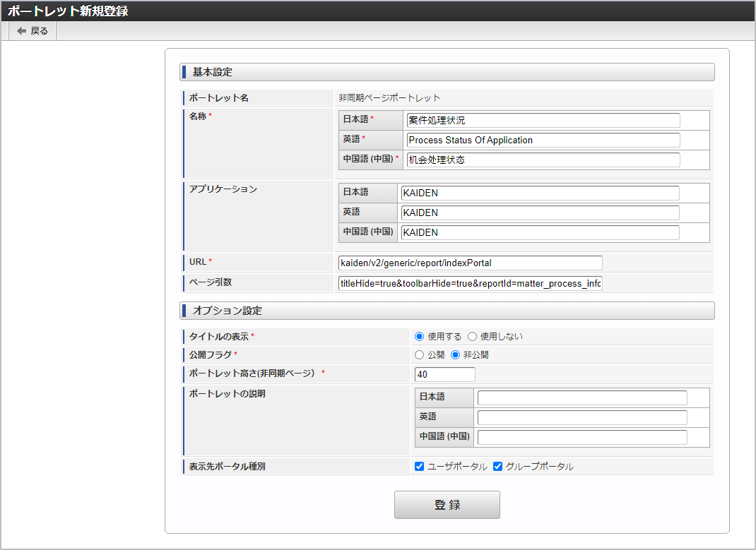Viewport: 756px width, 550px height.
Task: Select the 使用する radio button
Action: [x=420, y=337]
